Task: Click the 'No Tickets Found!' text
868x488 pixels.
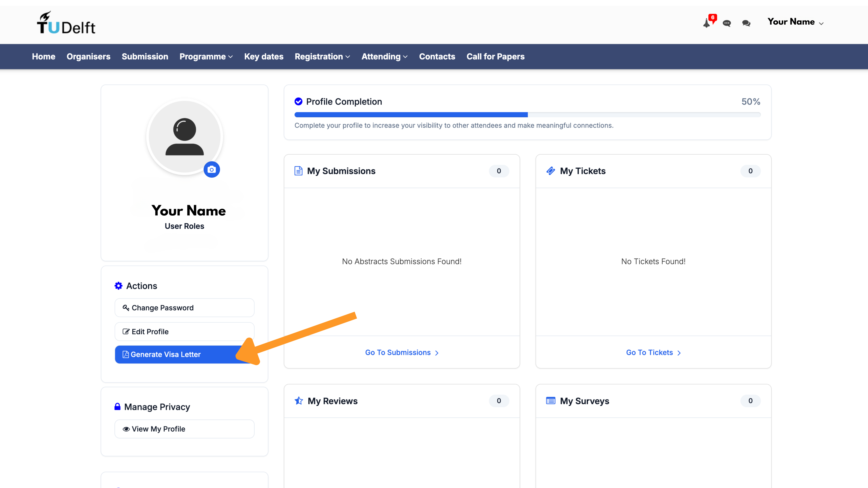Action: 653,261
